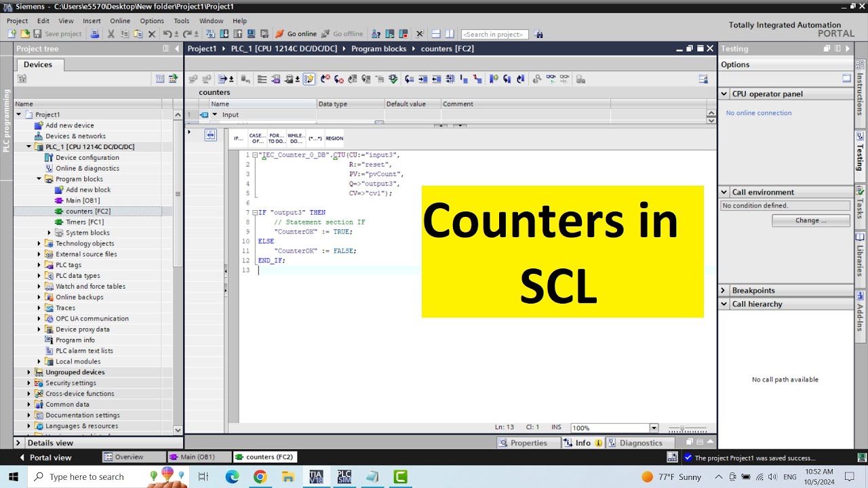This screenshot has height=488, width=868.
Task: Collapse the Call environment section
Action: [724, 192]
